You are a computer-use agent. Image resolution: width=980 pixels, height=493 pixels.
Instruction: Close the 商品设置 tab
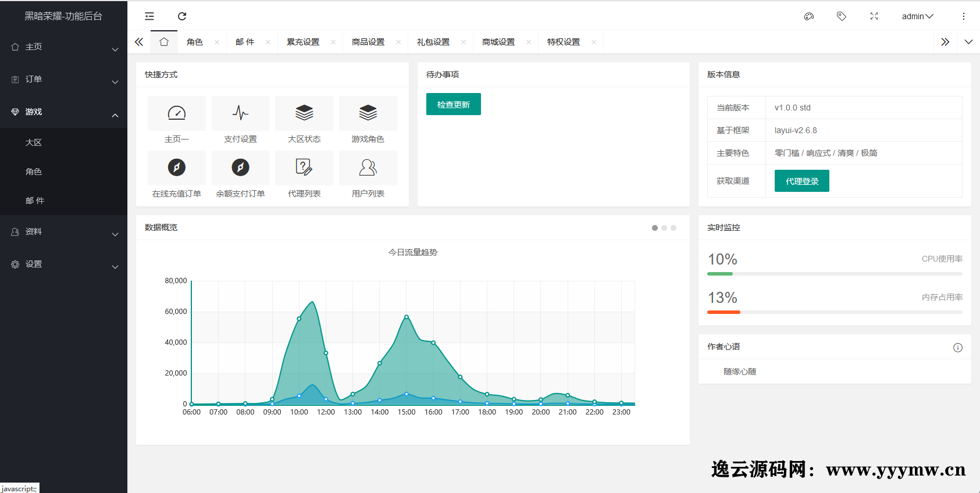[398, 42]
